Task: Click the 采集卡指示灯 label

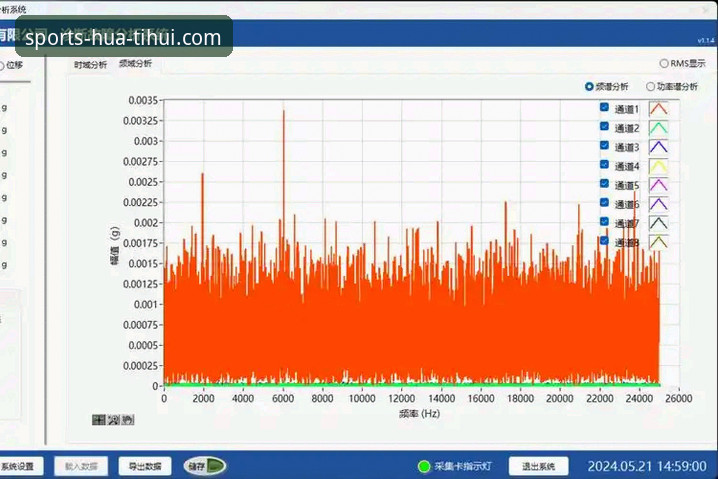Action: (462, 466)
